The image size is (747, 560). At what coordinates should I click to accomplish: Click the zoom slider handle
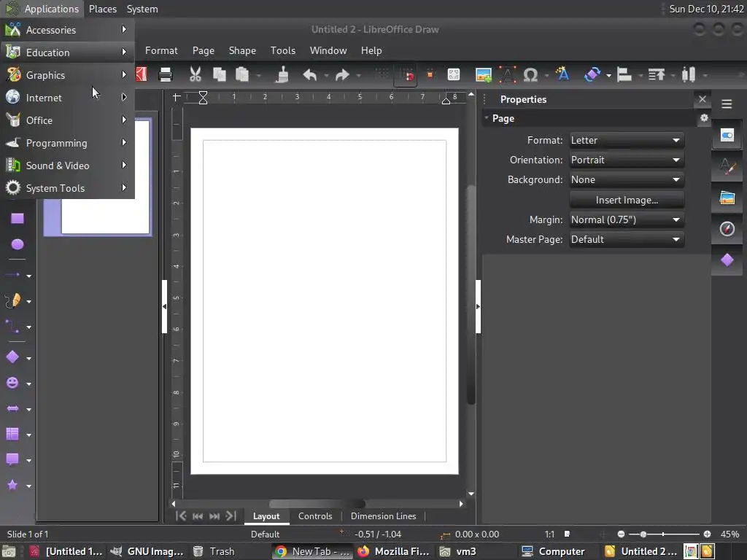pos(643,534)
